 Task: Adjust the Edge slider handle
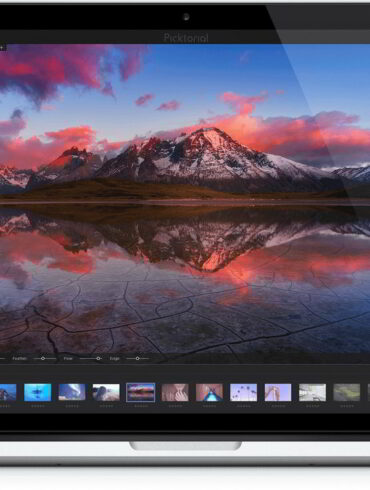click(137, 358)
